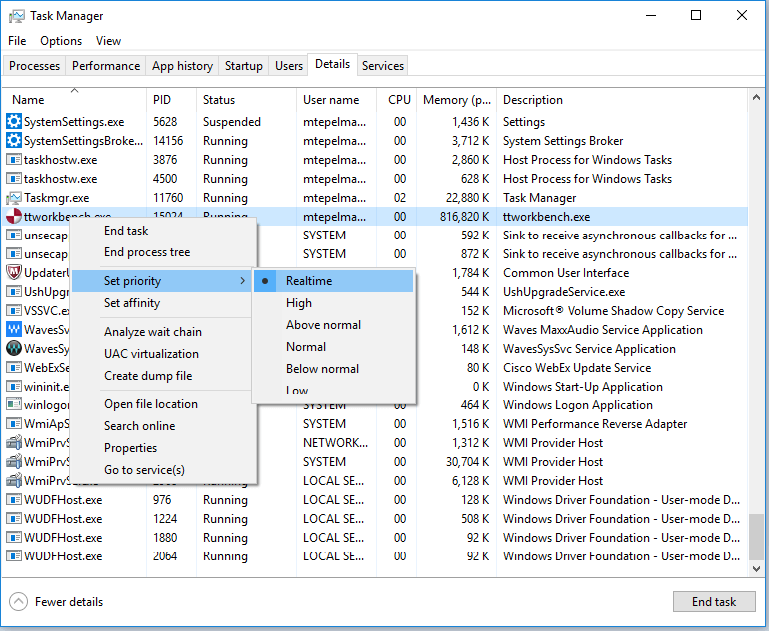Choose End process tree
769x631 pixels.
(x=162, y=252)
